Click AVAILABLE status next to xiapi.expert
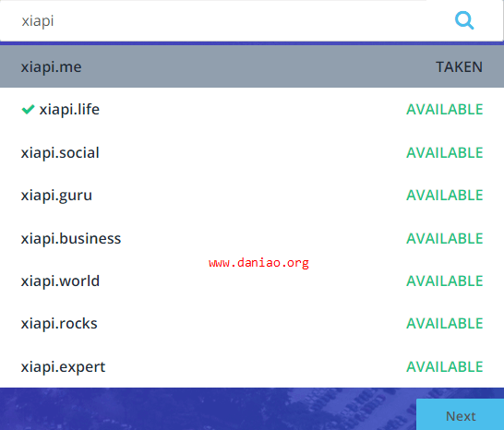The image size is (504, 430). (445, 366)
